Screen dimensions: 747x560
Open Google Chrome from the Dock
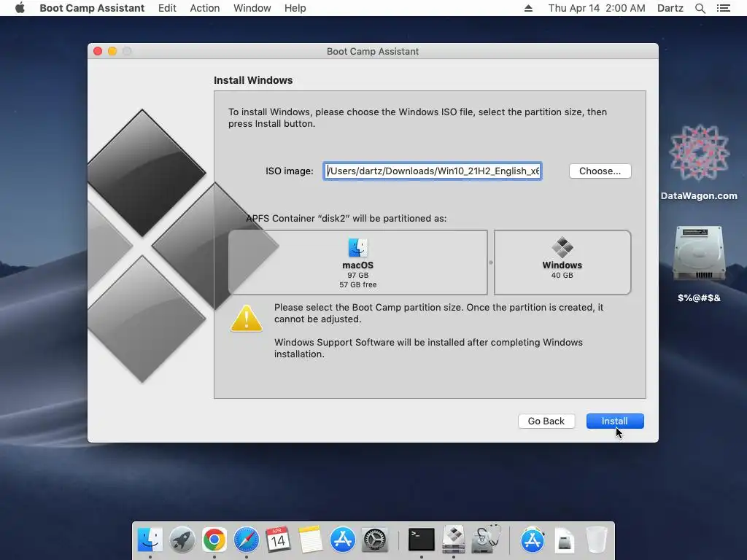214,540
